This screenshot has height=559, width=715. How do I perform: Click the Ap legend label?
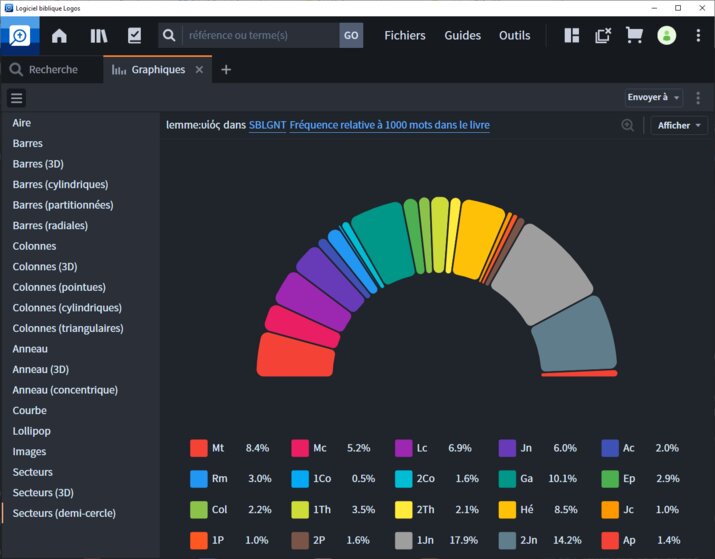click(x=629, y=540)
